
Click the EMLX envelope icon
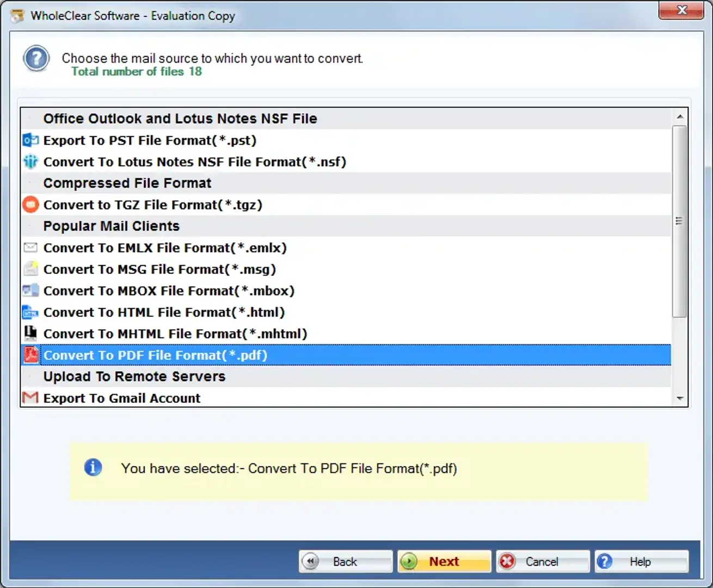point(30,248)
